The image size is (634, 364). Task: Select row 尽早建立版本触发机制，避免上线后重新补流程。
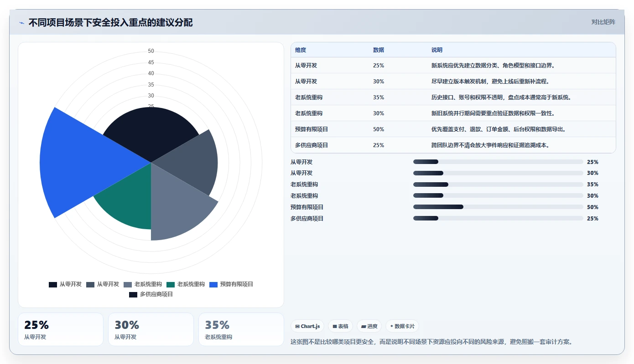453,82
